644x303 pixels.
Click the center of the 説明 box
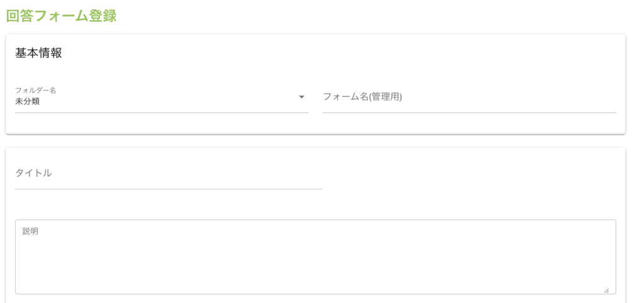click(315, 256)
